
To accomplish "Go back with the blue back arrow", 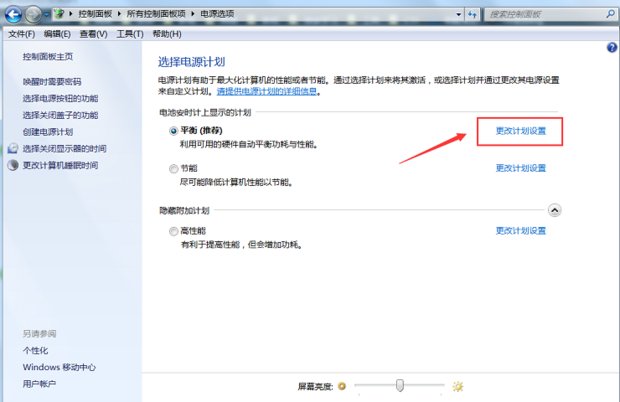I will coord(13,15).
